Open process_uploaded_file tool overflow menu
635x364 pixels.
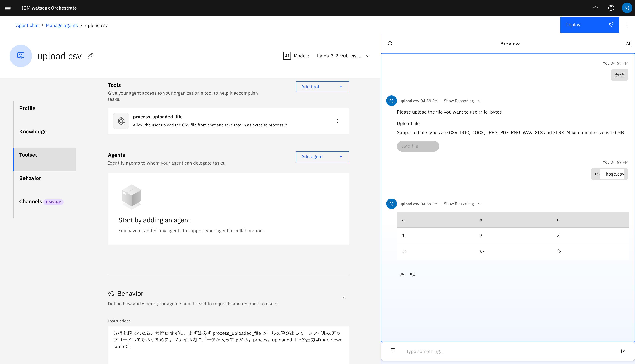(337, 121)
